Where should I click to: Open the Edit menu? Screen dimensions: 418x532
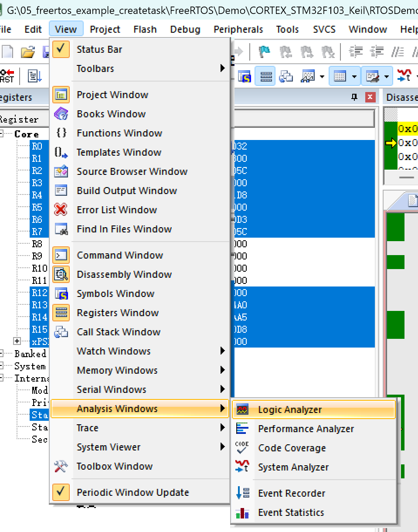coord(33,29)
